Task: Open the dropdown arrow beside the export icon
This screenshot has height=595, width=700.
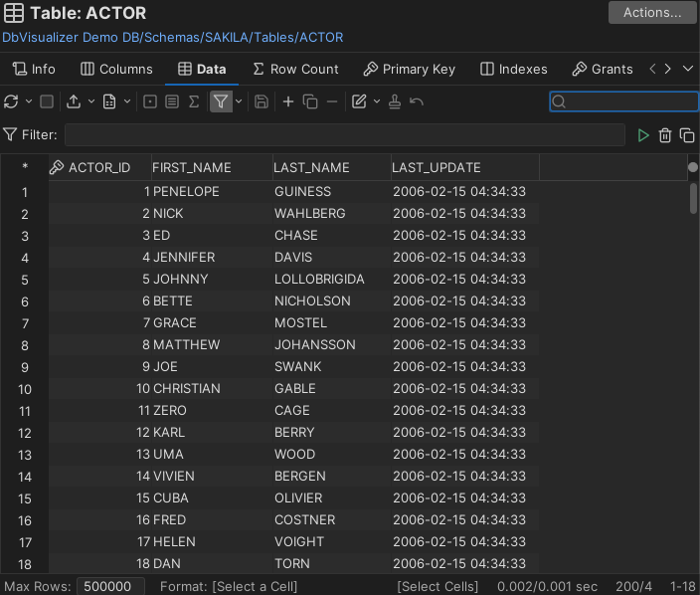Action: 90,101
